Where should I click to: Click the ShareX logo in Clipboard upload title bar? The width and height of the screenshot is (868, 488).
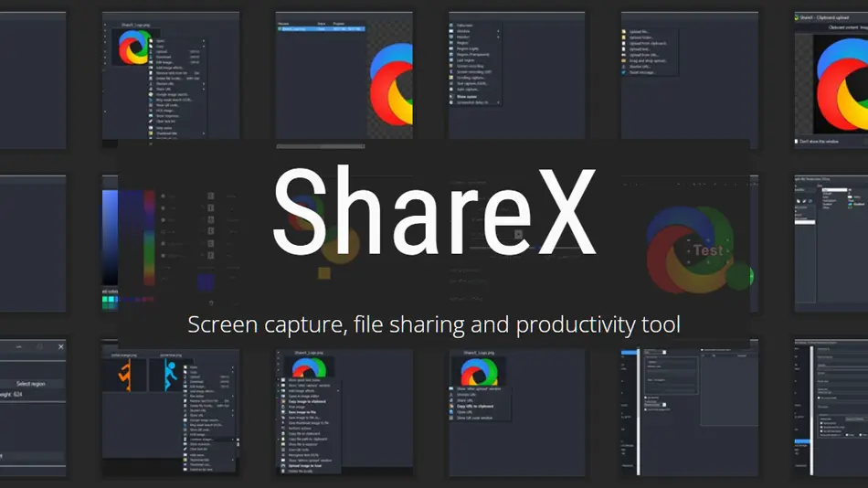pos(797,17)
